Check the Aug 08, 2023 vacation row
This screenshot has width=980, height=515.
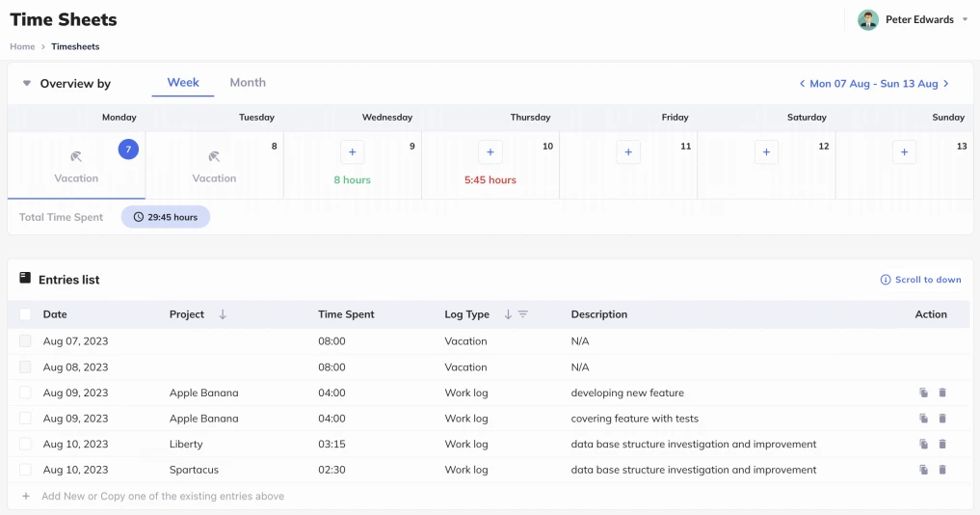25,366
